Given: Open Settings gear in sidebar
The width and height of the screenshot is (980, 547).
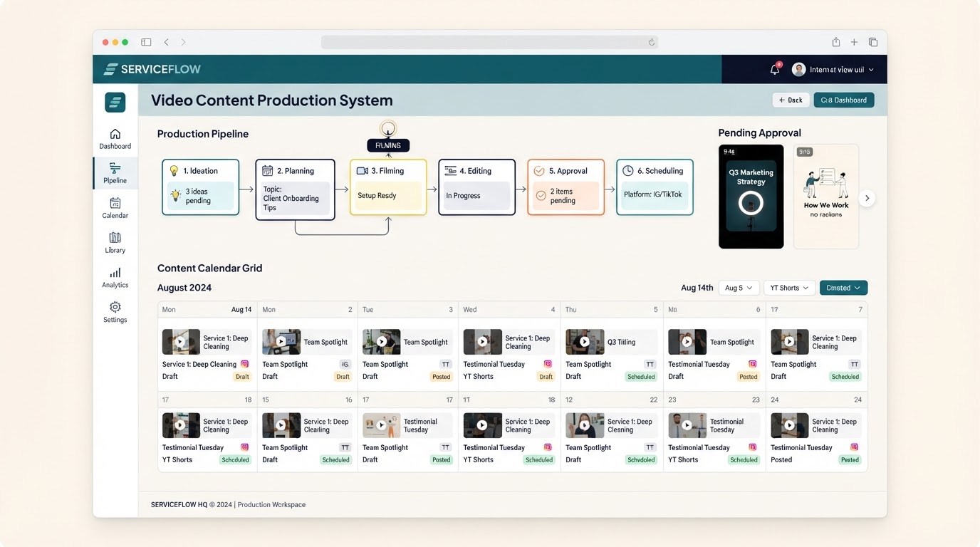Looking at the screenshot, I should click(115, 312).
